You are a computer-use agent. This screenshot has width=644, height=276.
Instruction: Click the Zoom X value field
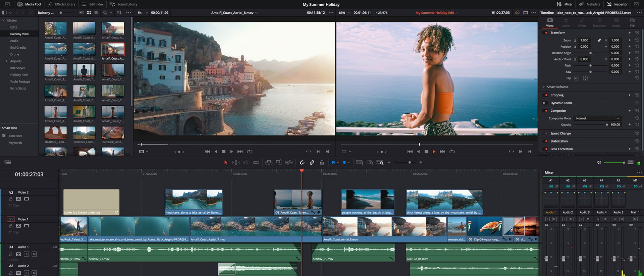(584, 40)
